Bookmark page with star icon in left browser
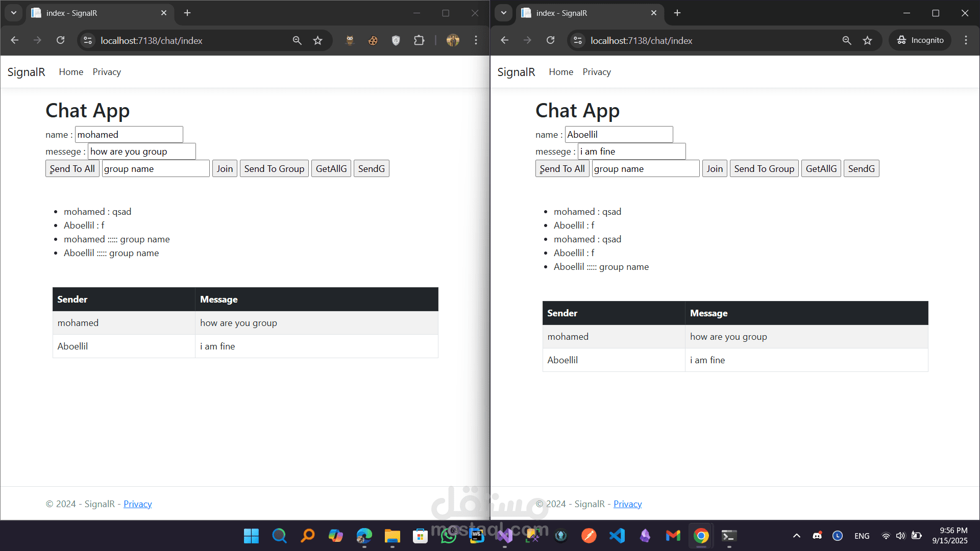Viewport: 980px width, 551px height. coord(317,40)
